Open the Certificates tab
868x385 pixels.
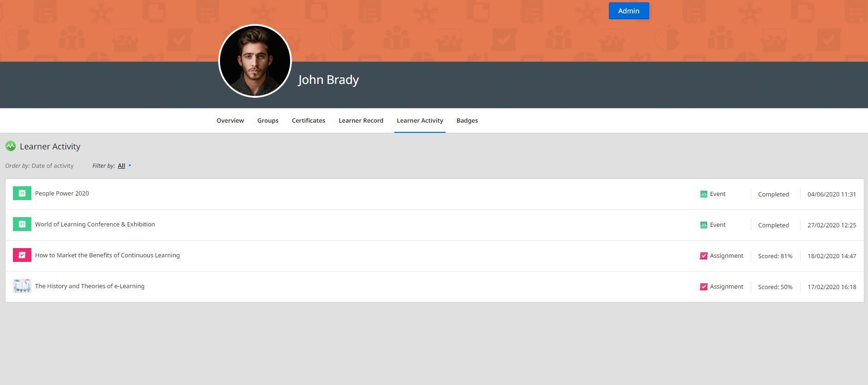click(309, 120)
